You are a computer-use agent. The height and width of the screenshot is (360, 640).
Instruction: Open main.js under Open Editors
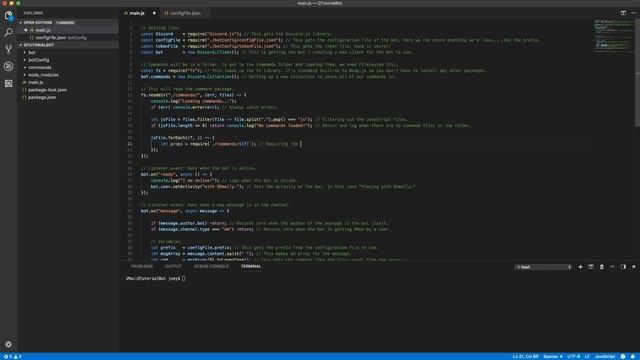(42, 30)
